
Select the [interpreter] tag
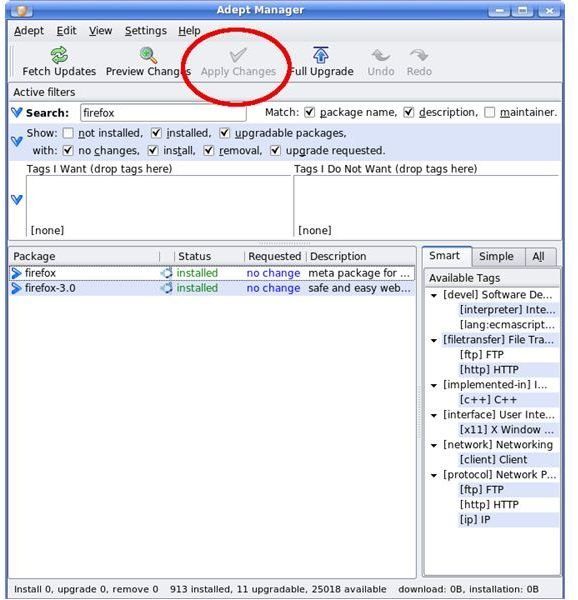point(507,310)
